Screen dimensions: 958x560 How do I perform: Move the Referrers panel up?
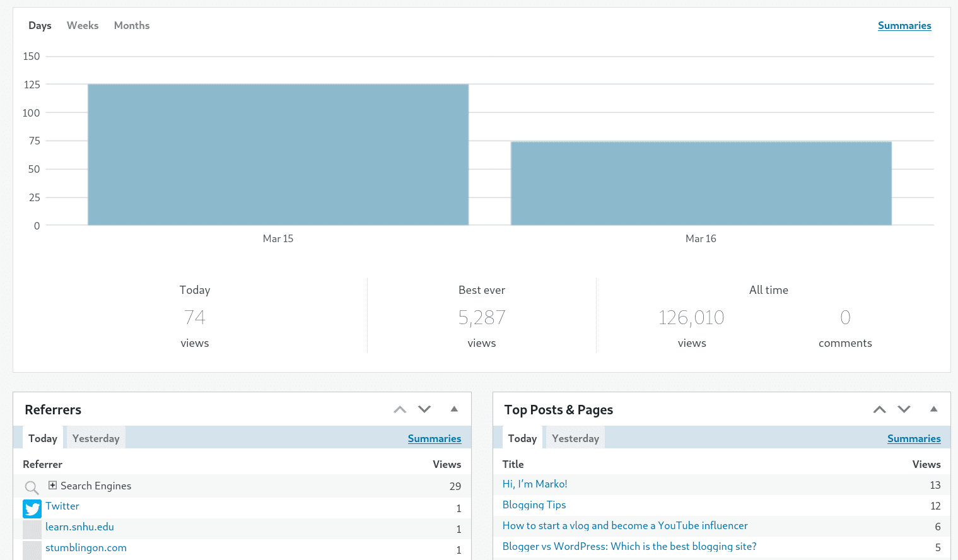(x=399, y=409)
